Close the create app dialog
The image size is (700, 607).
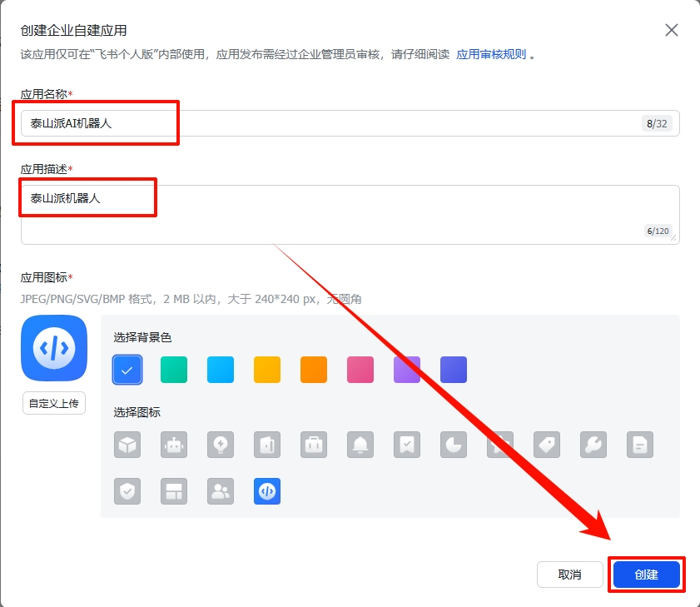click(x=672, y=30)
